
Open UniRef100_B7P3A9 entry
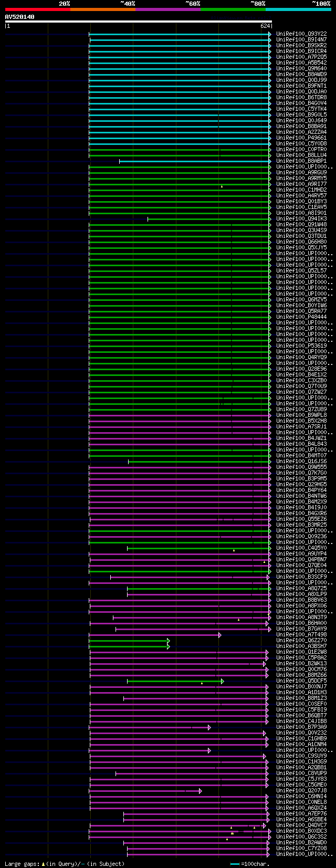[x=301, y=727]
